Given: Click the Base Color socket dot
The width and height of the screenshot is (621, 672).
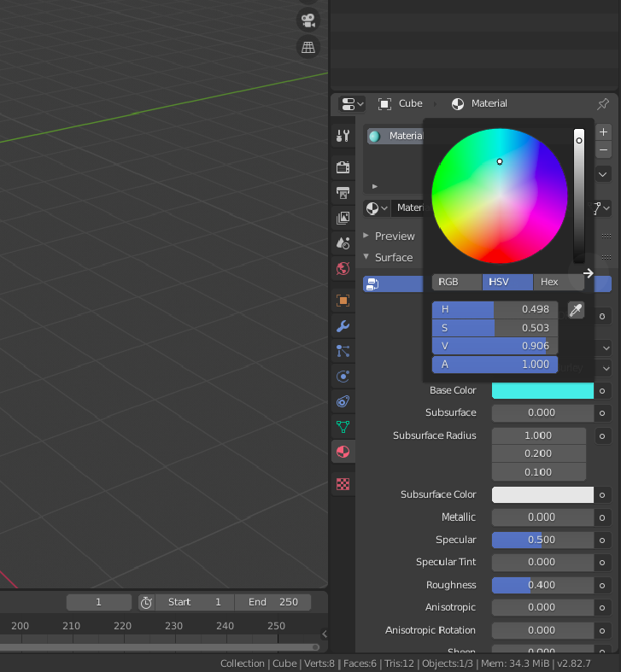Looking at the screenshot, I should [x=602, y=391].
